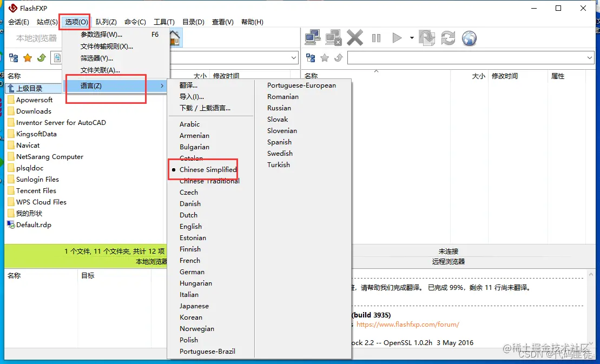Image resolution: width=600 pixels, height=364 pixels.
Task: Click the 选项(O) menu
Action: point(76,22)
